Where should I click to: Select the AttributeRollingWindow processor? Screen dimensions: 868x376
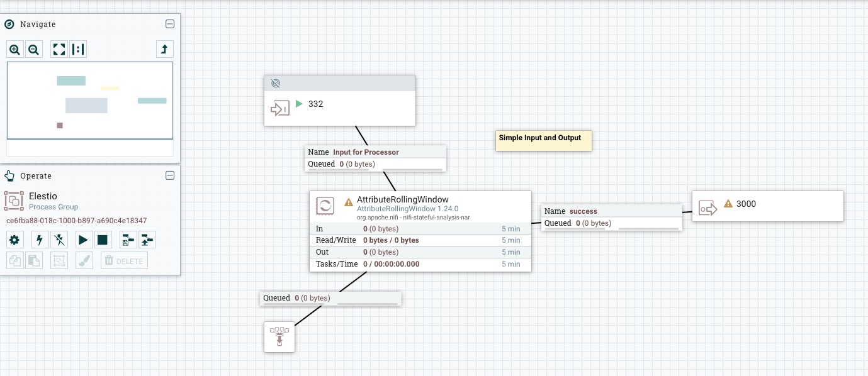419,228
